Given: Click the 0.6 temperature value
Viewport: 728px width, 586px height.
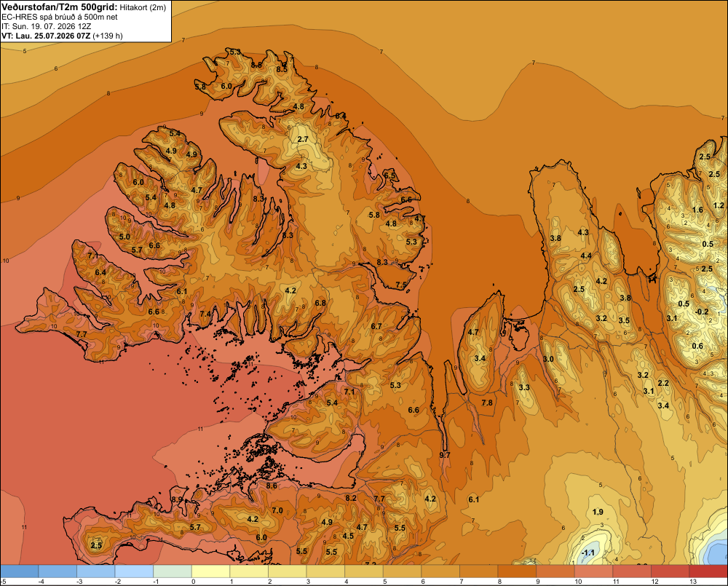Looking at the screenshot, I should pos(697,346).
